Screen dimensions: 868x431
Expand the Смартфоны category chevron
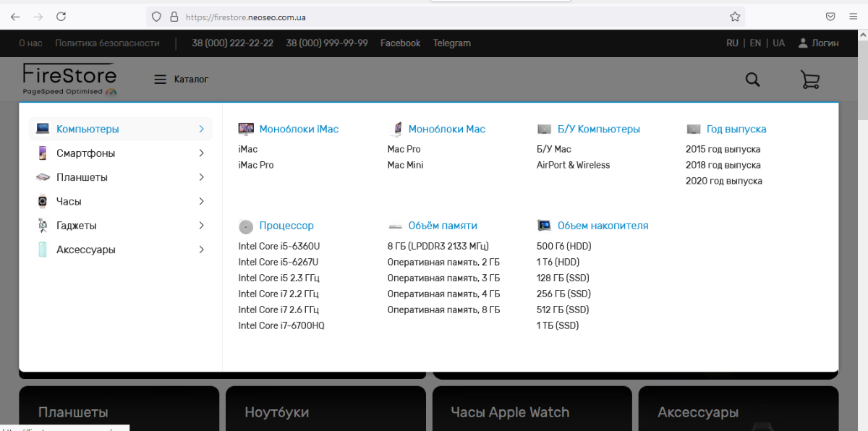click(x=201, y=153)
